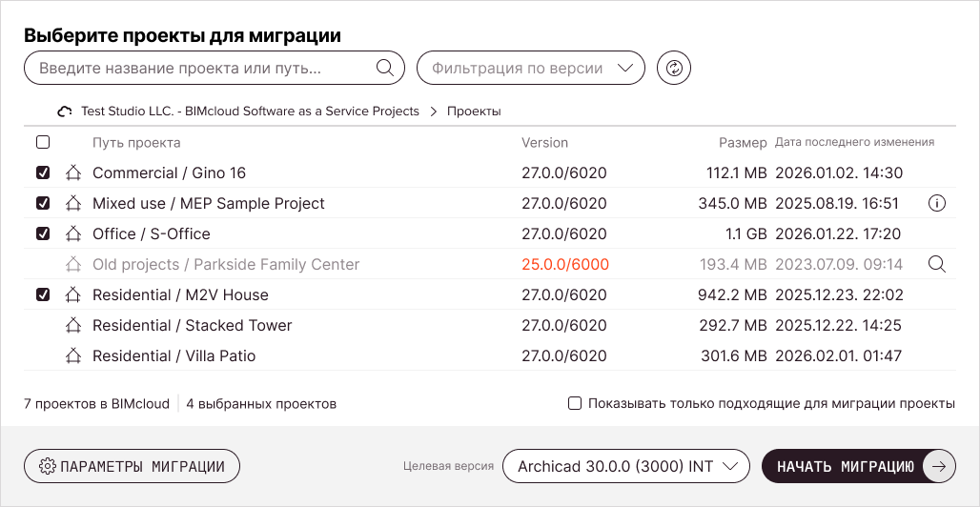Open ПАРАМЕТРЫ МИГРАЦИИ settings button
The height and width of the screenshot is (507, 980).
coord(132,466)
